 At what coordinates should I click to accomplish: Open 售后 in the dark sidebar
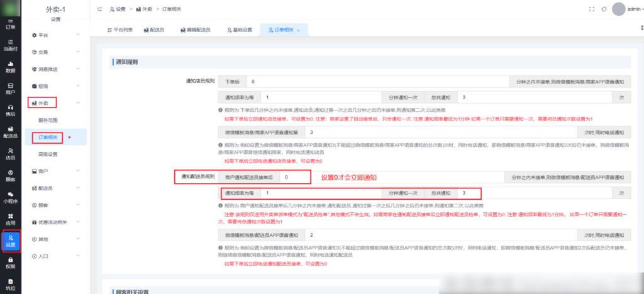[10, 111]
